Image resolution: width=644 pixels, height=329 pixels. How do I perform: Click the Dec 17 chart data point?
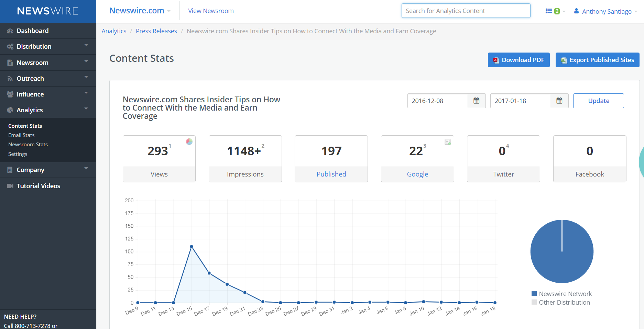click(209, 273)
